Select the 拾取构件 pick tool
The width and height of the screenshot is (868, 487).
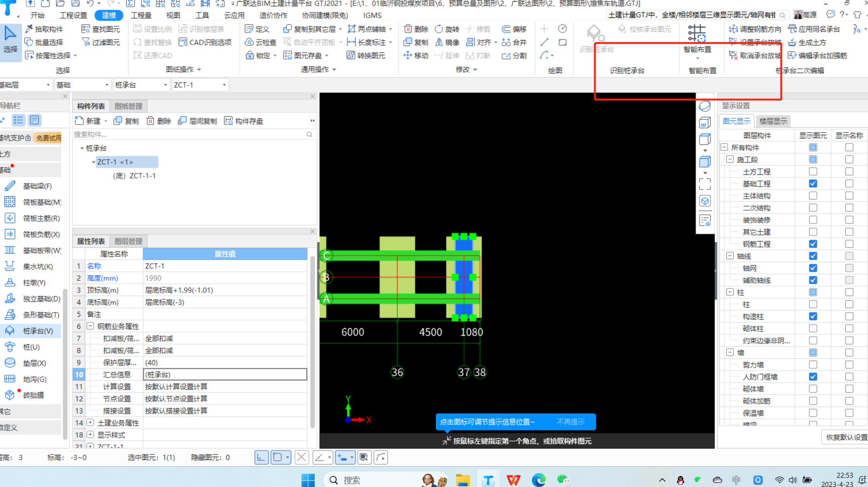(x=44, y=29)
